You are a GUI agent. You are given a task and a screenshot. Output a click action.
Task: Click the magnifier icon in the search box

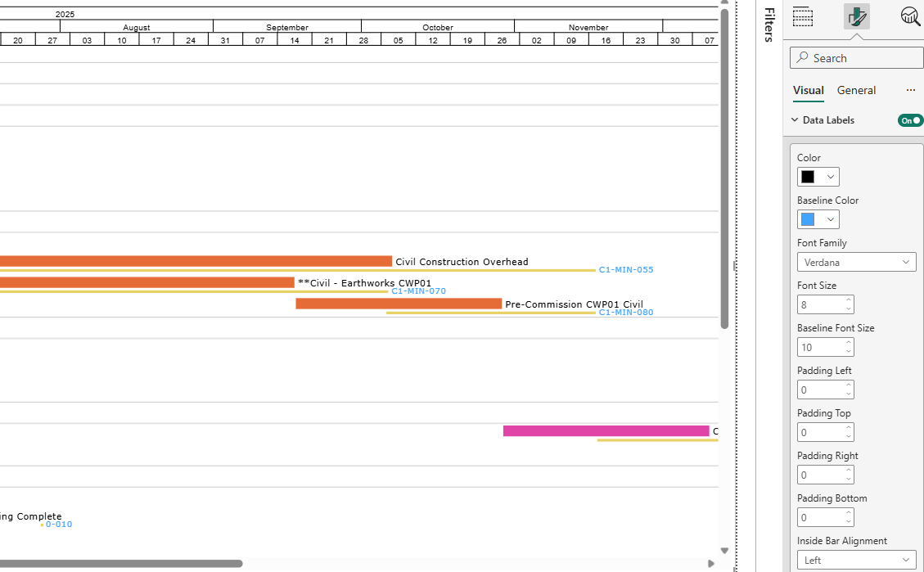804,57
